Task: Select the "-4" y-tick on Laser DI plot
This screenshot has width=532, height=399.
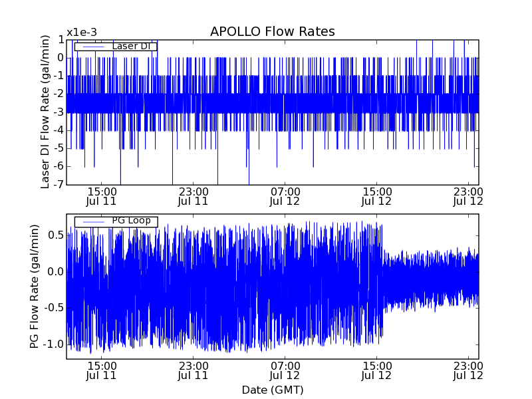Action: point(59,130)
